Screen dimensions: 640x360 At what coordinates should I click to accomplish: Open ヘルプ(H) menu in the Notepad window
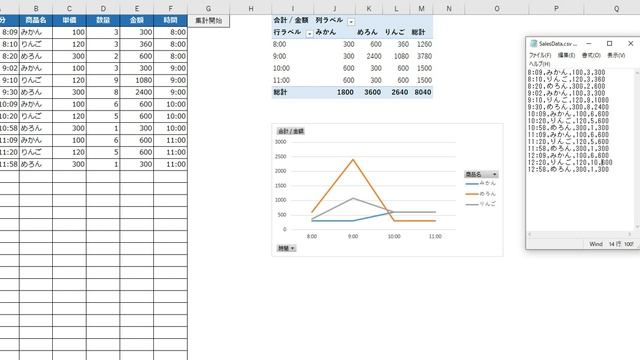point(539,64)
